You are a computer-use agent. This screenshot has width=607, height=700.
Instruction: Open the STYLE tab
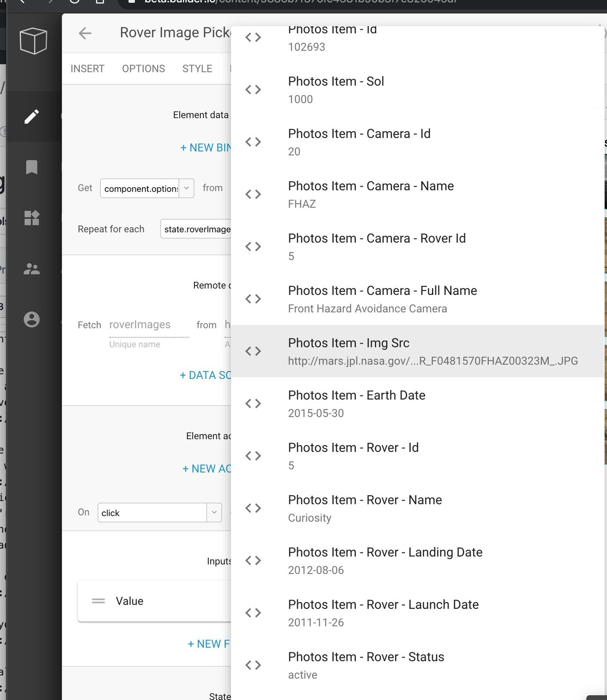pyautogui.click(x=197, y=69)
